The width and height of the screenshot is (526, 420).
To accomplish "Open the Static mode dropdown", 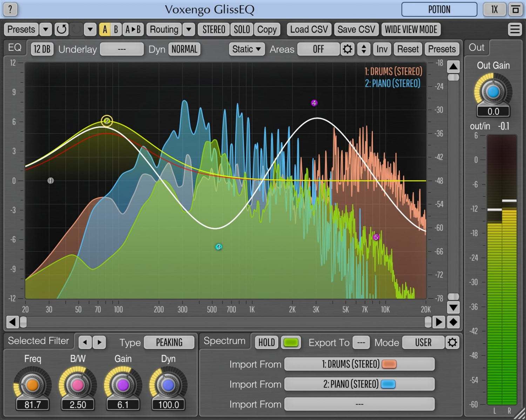I will coord(247,49).
